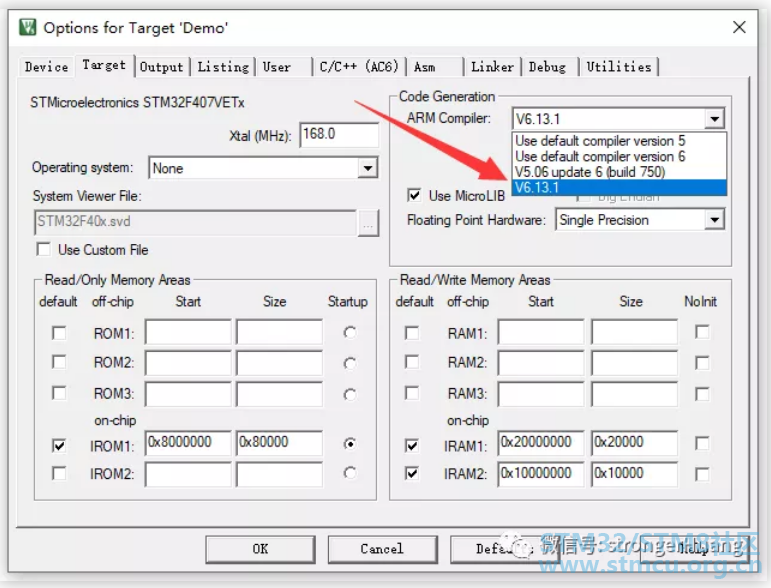Select the ROM3 Startup radio button
Viewport: 771px width, 588px height.
(x=350, y=394)
